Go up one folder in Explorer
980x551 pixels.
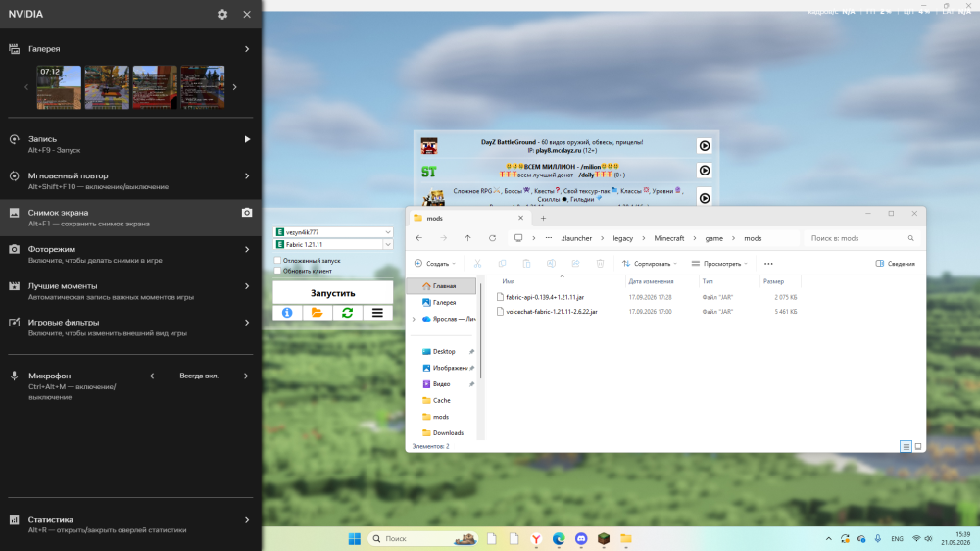coord(467,238)
